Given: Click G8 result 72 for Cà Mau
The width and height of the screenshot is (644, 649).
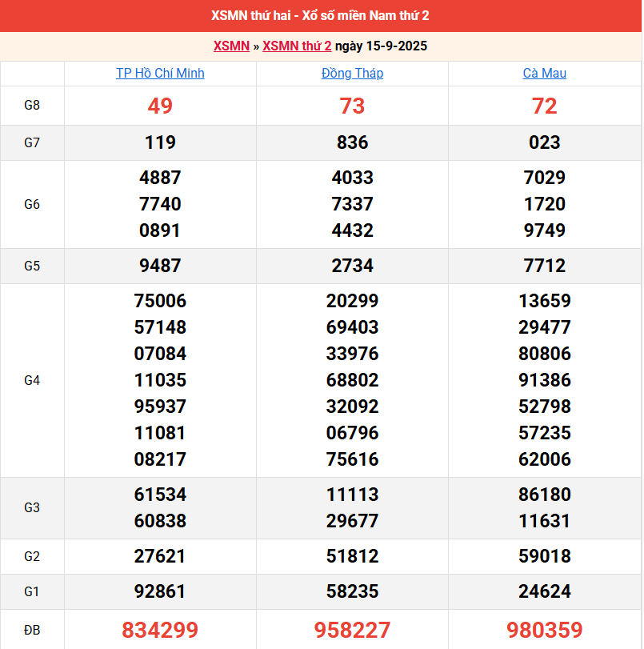Looking at the screenshot, I should [544, 106].
